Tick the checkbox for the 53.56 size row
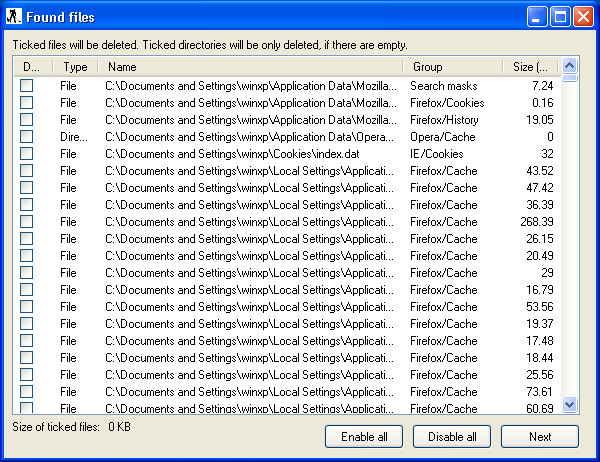 tap(27, 307)
